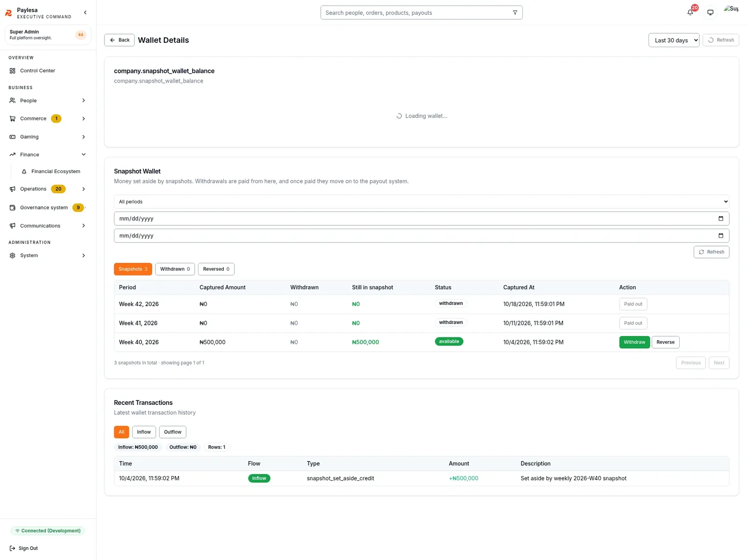Refresh the Snapshot Wallet section

click(x=712, y=252)
